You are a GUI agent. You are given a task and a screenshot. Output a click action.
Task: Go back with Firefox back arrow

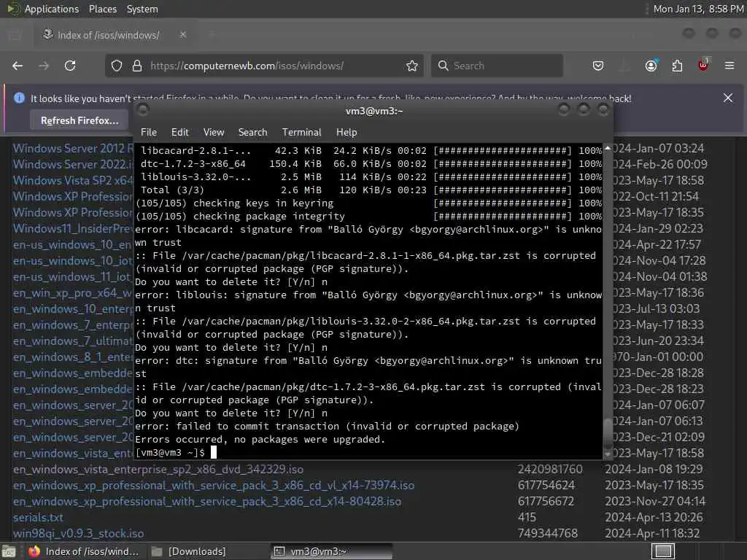[x=18, y=66]
